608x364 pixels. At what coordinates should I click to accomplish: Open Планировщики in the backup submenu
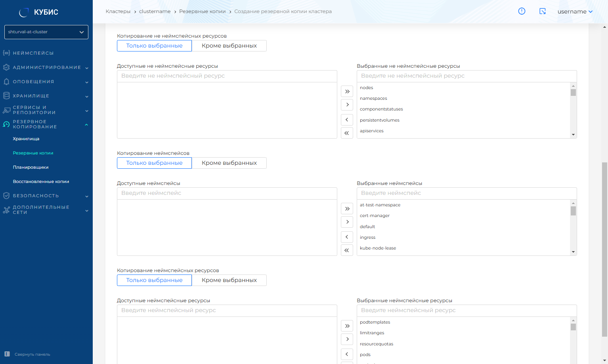click(31, 167)
